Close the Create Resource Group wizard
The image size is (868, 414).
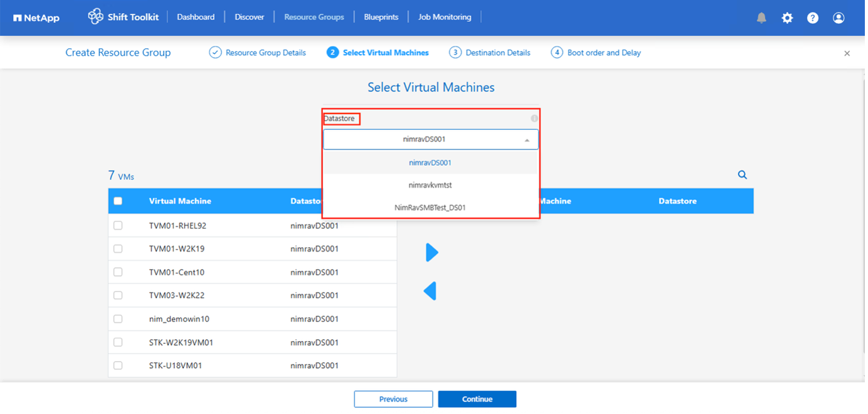coord(847,53)
